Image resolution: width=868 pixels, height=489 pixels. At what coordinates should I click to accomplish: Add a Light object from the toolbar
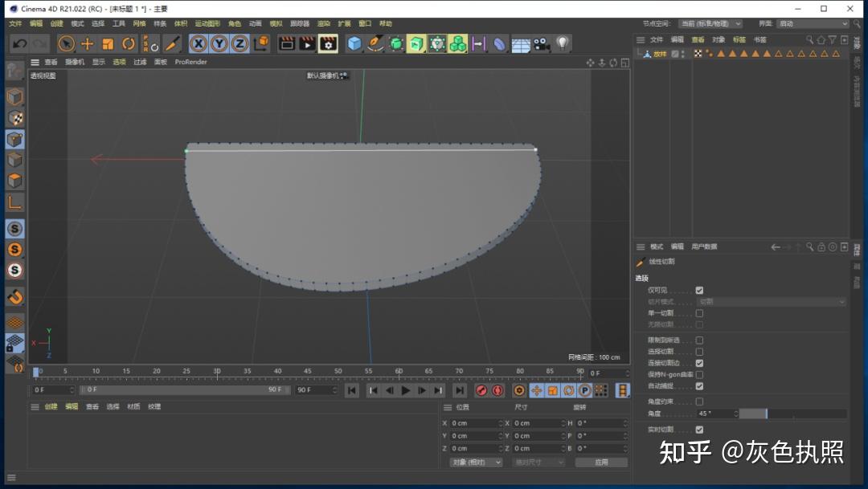[x=563, y=43]
